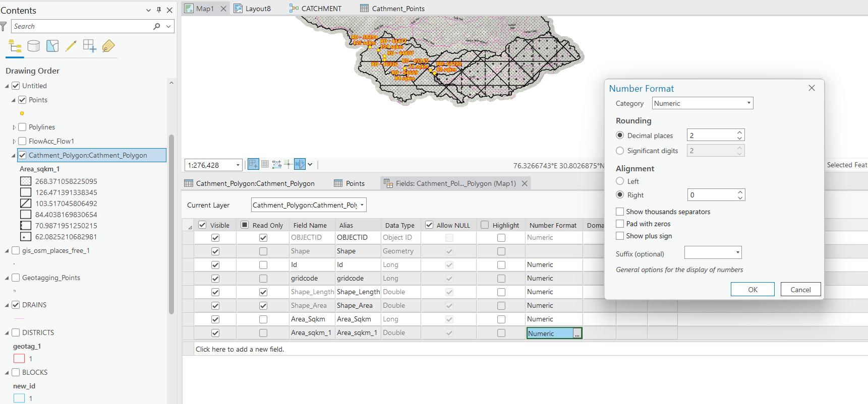Enable Show thousands separators checkbox
The width and height of the screenshot is (868, 404).
tap(620, 212)
